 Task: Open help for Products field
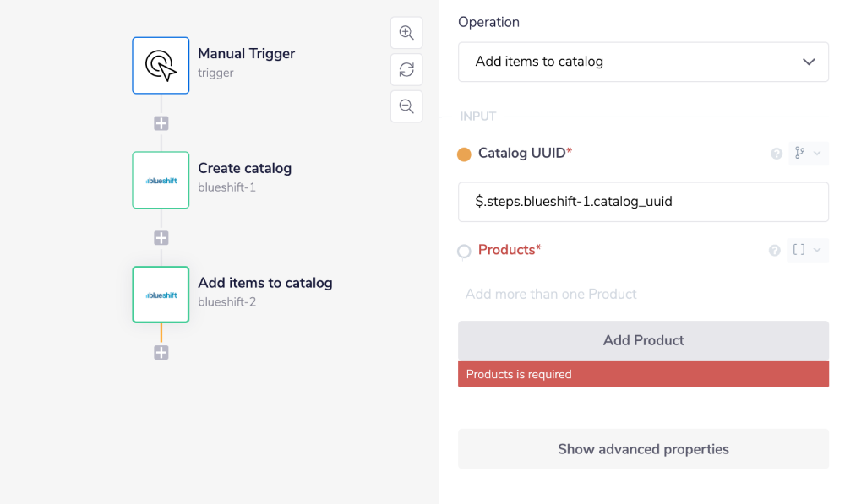point(774,251)
